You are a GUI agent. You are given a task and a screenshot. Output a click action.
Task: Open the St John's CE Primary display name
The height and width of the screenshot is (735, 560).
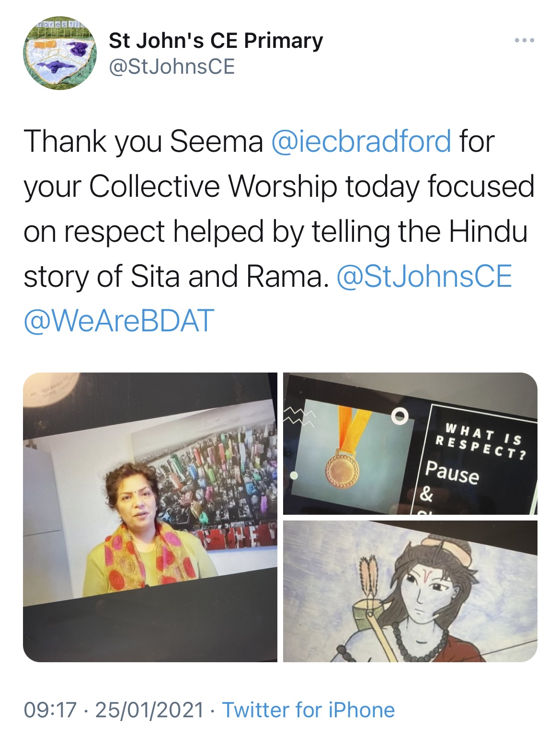pyautogui.click(x=216, y=40)
